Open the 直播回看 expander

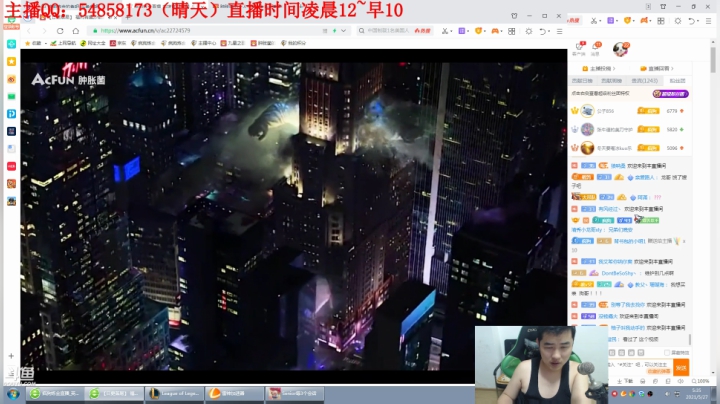point(658,68)
